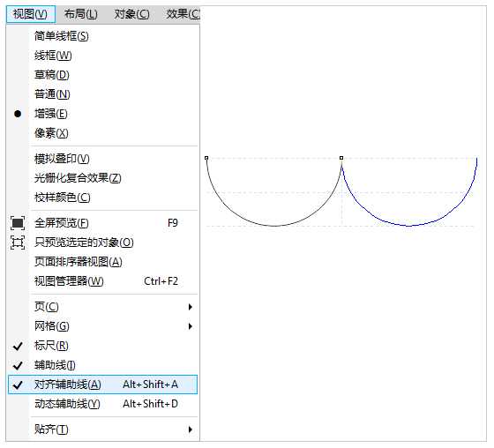This screenshot has width=494, height=448.
Task: Open the 效果 menu
Action: coord(183,14)
